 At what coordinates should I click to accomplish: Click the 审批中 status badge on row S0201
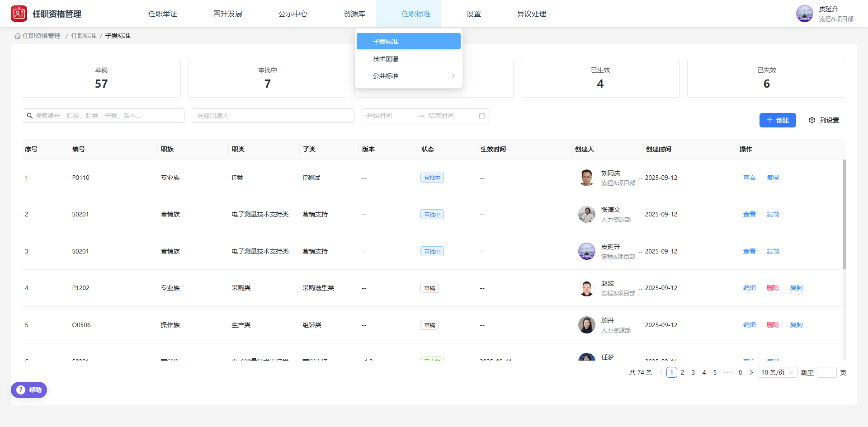432,214
